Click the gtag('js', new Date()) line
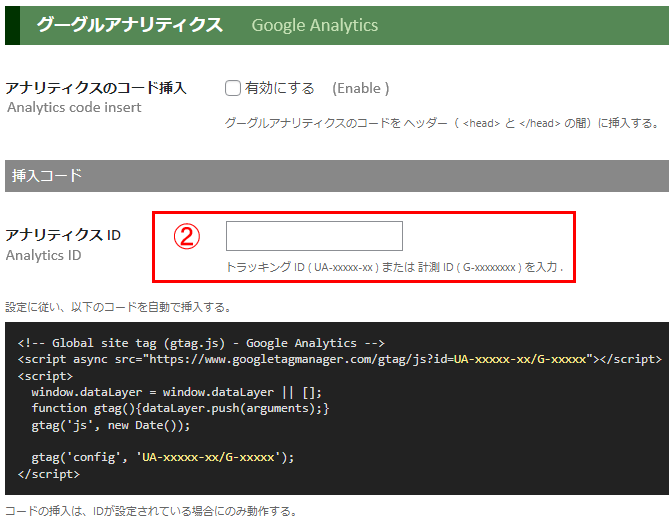Screen dimensions: 669x520 pos(111,425)
